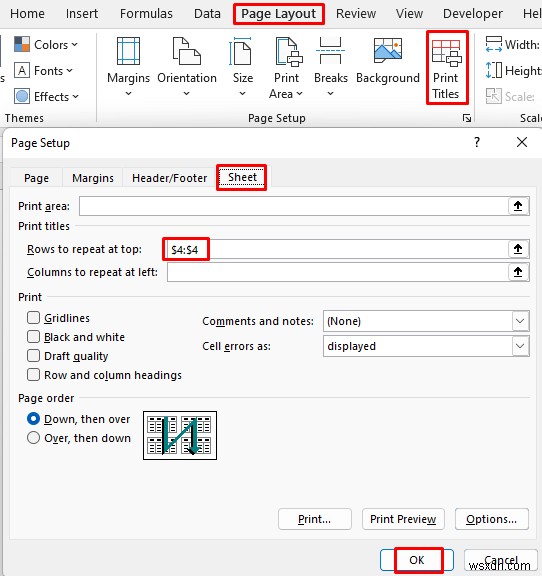Open the View ribbon tab

(409, 14)
